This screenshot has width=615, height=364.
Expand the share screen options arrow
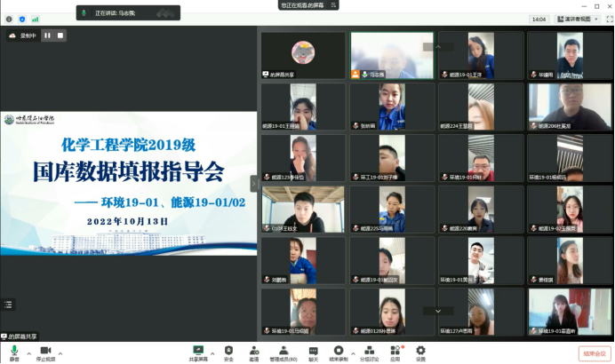pos(212,353)
